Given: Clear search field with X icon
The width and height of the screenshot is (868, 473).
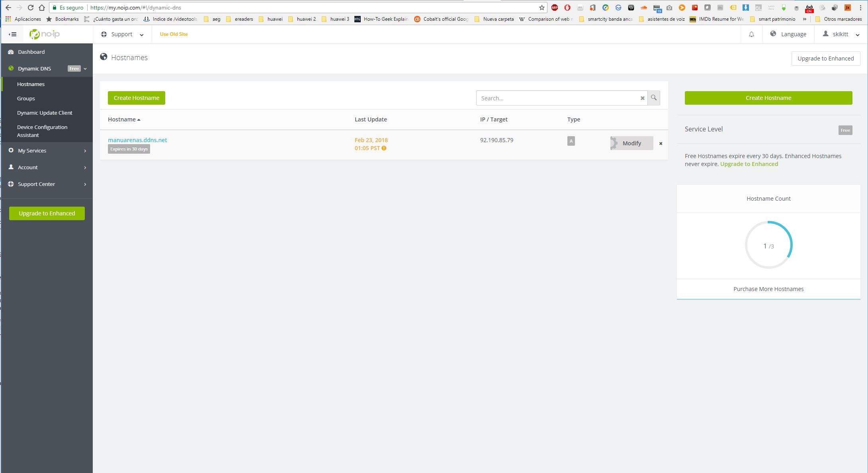Looking at the screenshot, I should [x=642, y=98].
